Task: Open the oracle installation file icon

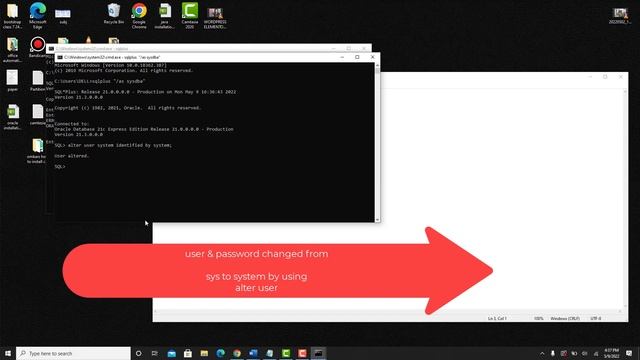Action: pos(12,117)
